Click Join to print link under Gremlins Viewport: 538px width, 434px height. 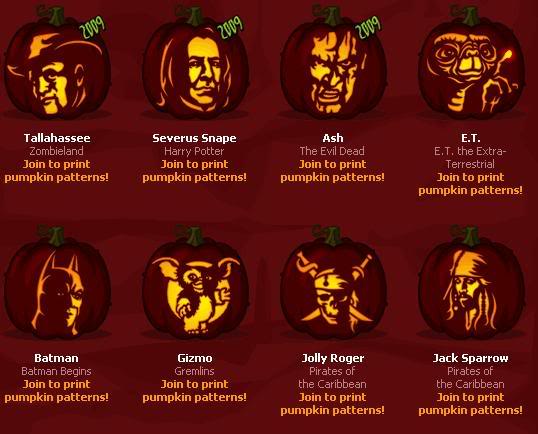pyautogui.click(x=195, y=390)
